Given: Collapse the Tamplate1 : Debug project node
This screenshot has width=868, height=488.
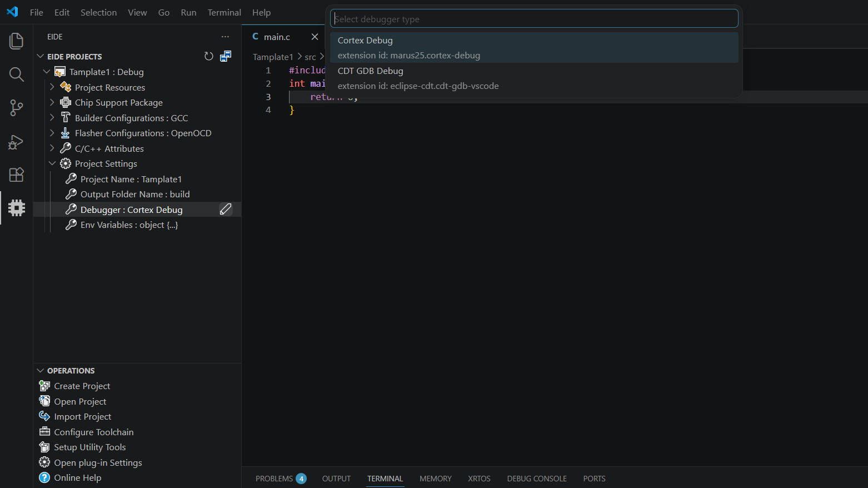Looking at the screenshot, I should click(47, 72).
